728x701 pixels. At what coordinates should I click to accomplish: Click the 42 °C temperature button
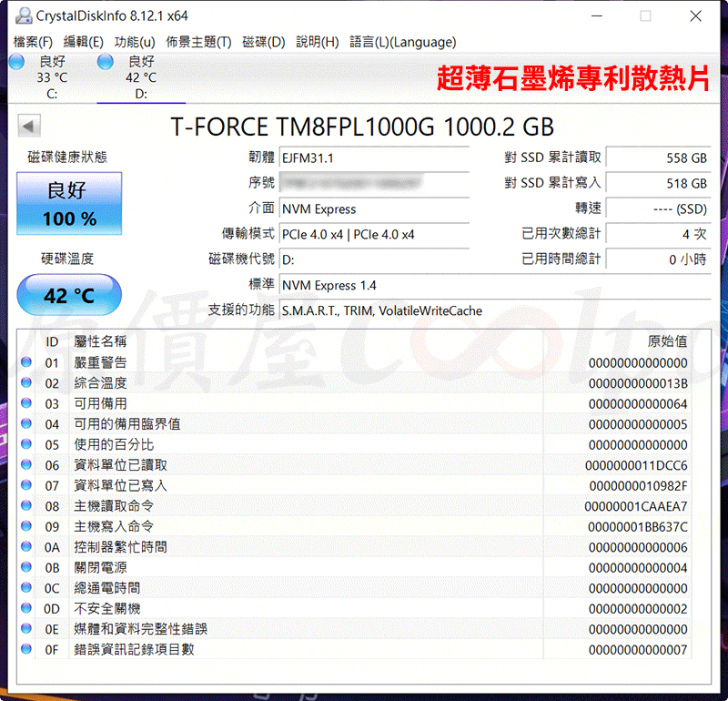tap(69, 295)
